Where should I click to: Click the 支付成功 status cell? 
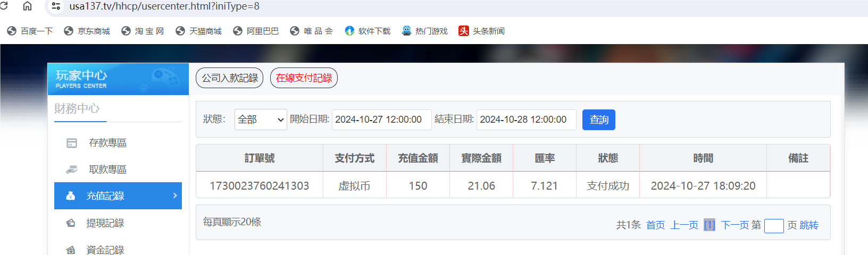click(608, 185)
